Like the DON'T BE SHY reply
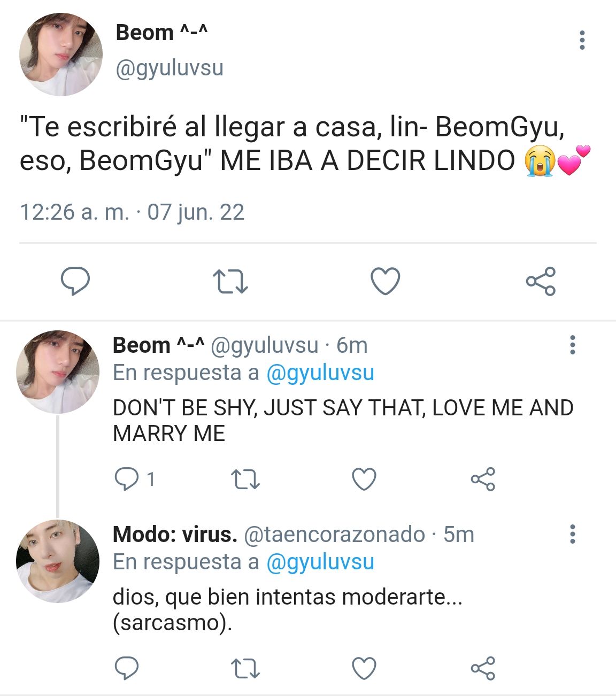The width and height of the screenshot is (616, 696). (x=364, y=479)
